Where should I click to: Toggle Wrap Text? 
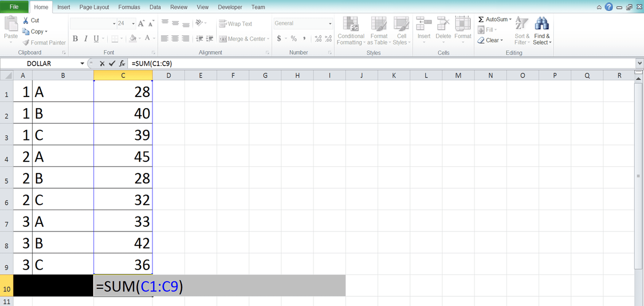click(236, 24)
